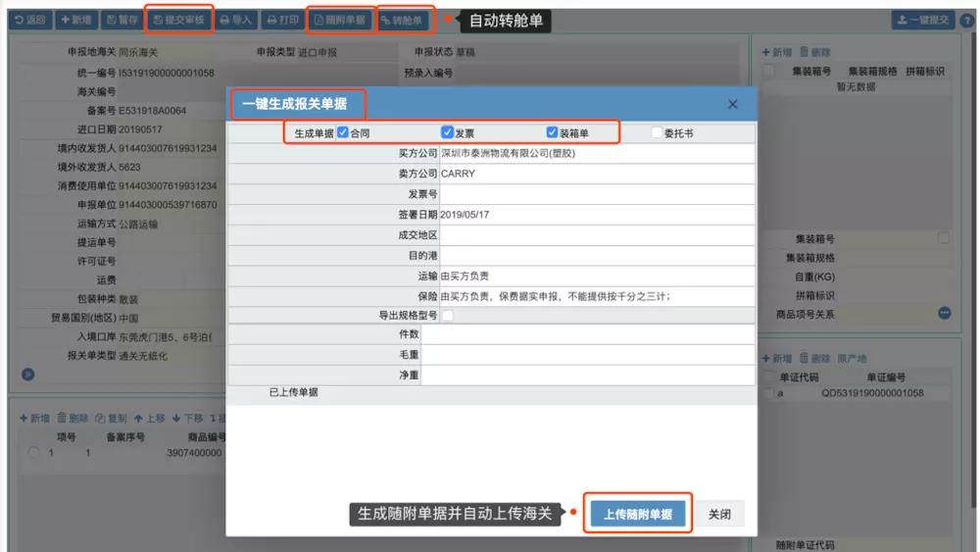Uncheck the 装箱单 checkbox
Screen dimensions: 980x552
(552, 132)
